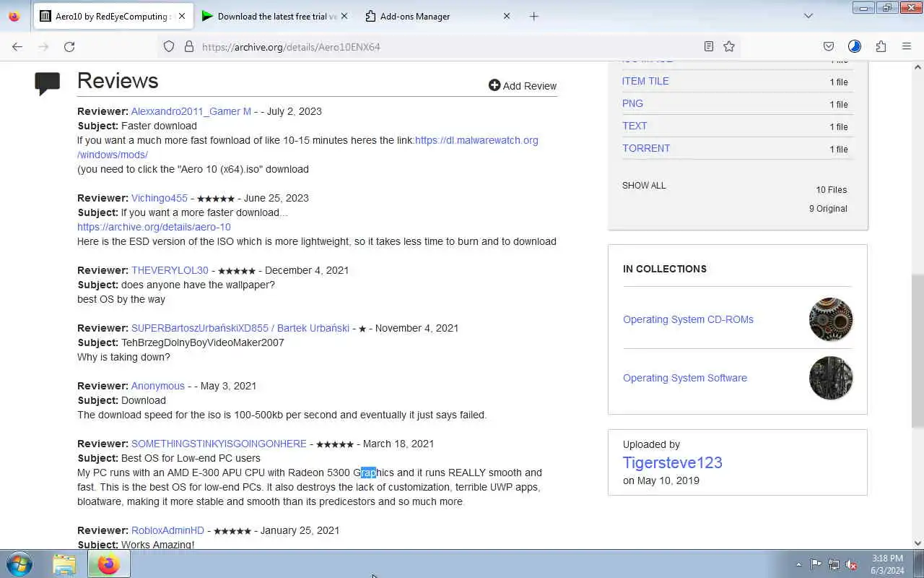The image size is (924, 578).
Task: Open the tracking protection shield icon
Action: 169,46
